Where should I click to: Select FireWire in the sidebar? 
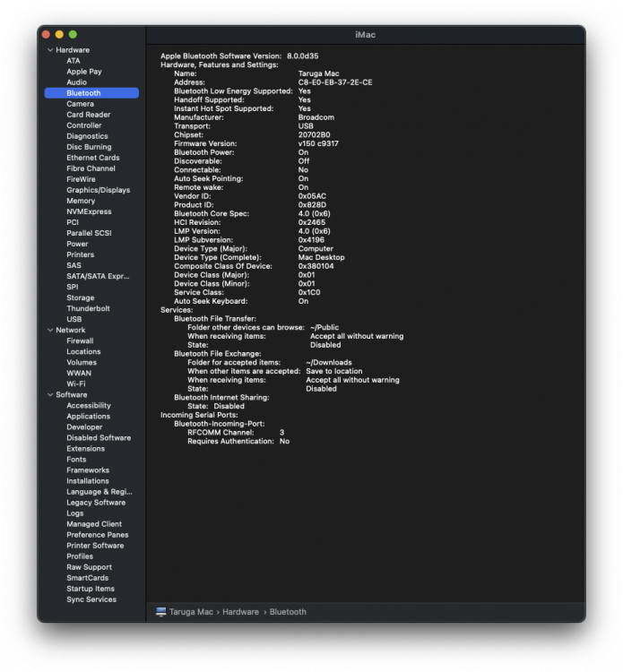pos(81,179)
